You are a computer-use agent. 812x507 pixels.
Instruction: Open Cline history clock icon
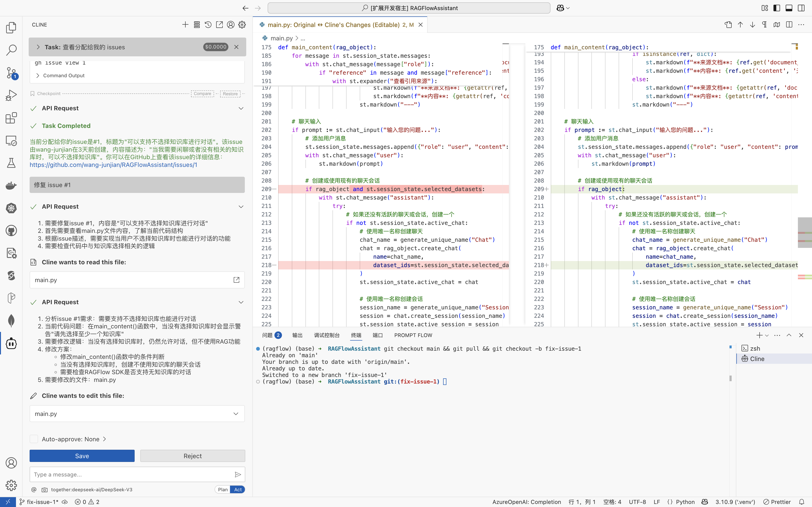tap(208, 25)
